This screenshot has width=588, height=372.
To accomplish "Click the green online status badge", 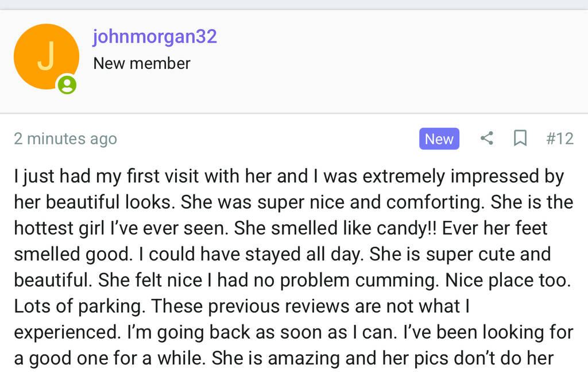I will (67, 85).
